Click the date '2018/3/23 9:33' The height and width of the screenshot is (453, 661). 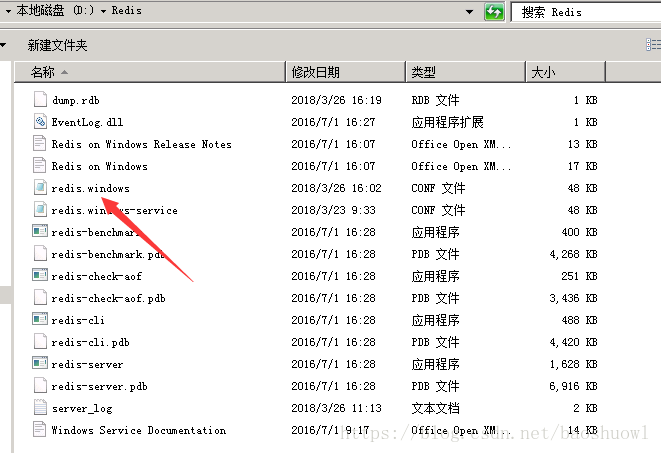point(333,210)
